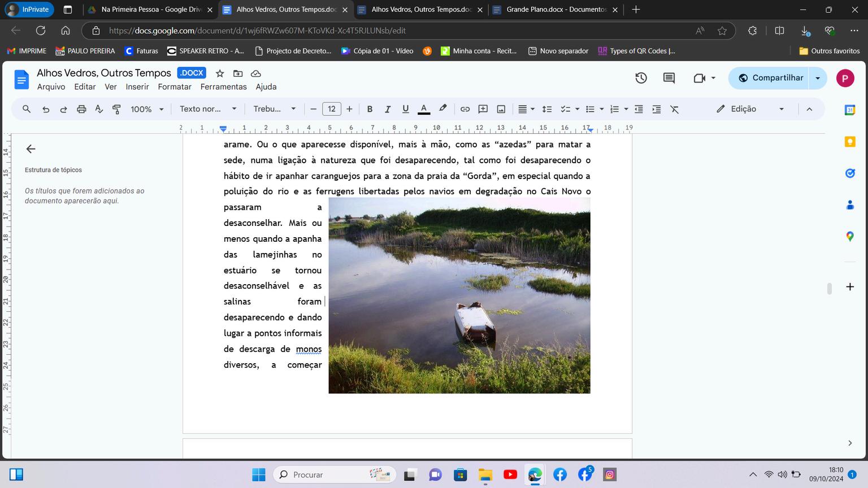The image size is (868, 488).
Task: Open YouTube from the taskbar
Action: point(510,474)
